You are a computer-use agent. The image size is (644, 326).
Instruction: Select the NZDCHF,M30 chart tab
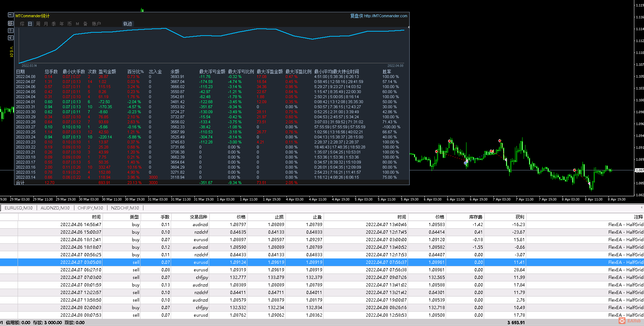point(125,208)
